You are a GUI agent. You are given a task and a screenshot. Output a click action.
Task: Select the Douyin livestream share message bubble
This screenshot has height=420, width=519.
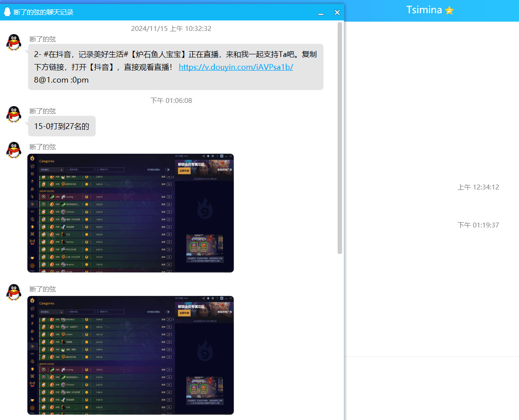point(175,67)
